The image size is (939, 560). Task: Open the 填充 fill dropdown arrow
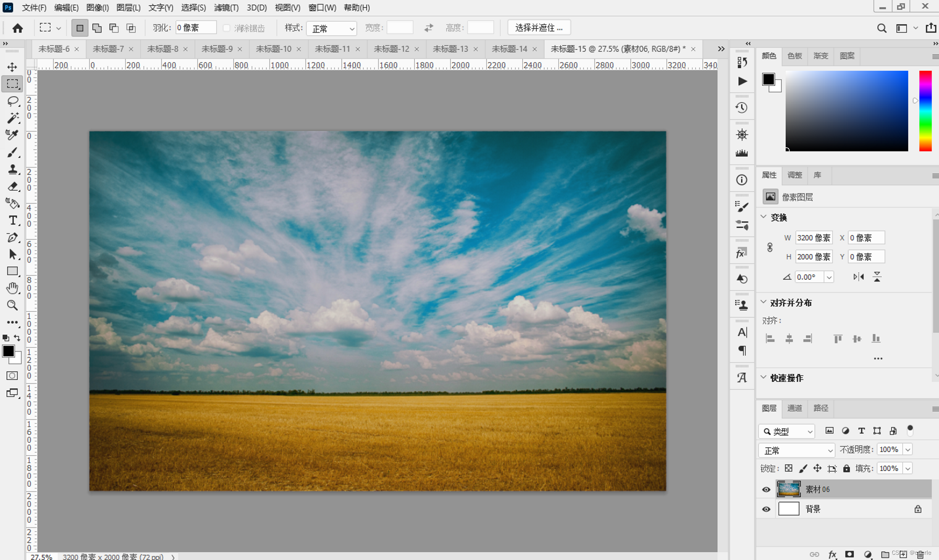(x=908, y=468)
